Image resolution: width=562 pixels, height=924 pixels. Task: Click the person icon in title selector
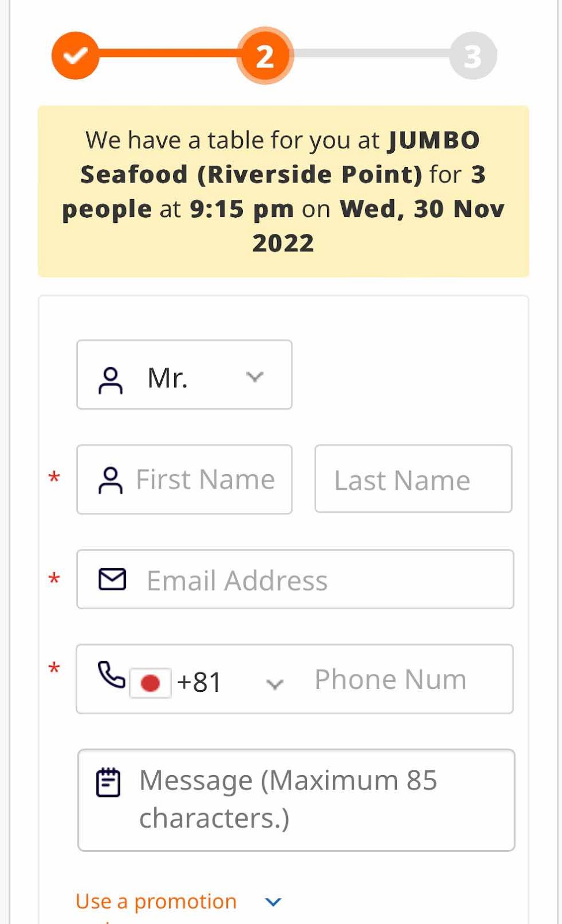(111, 381)
